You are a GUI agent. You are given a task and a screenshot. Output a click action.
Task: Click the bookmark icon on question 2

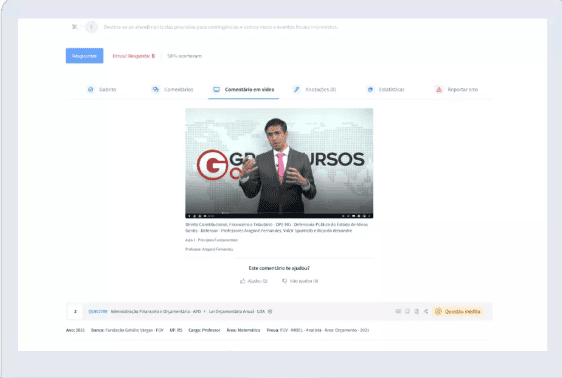click(x=408, y=312)
